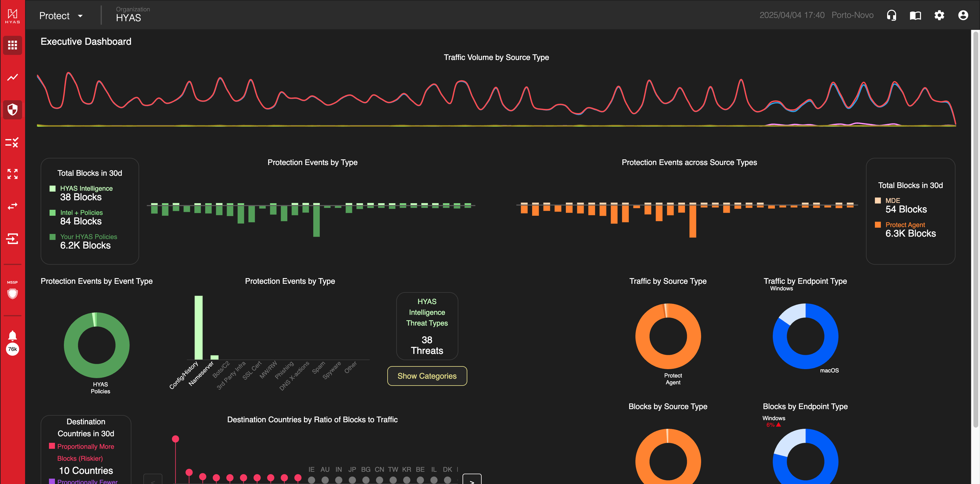The height and width of the screenshot is (484, 980).
Task: Click the 'Protection Events across Source Types' title
Action: click(689, 162)
